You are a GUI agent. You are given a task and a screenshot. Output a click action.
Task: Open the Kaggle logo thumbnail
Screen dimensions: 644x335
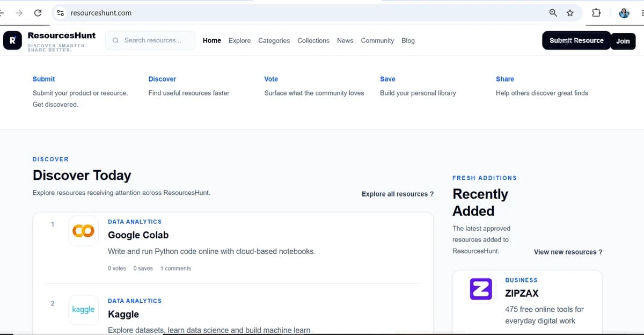pos(83,310)
